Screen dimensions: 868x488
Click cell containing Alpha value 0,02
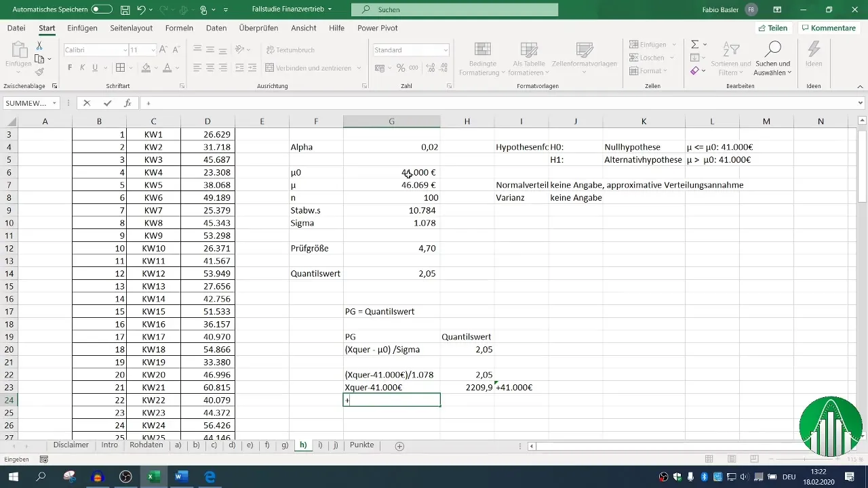[391, 147]
